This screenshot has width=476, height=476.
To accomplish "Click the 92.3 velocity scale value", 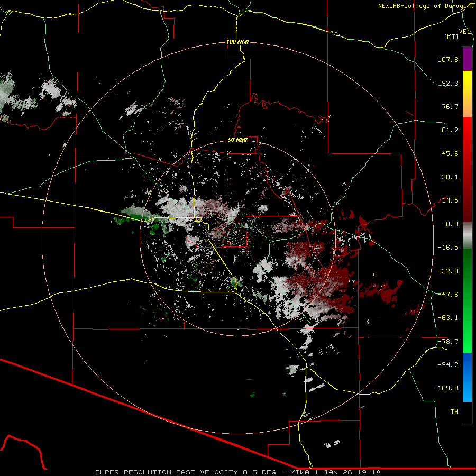I will point(450,83).
